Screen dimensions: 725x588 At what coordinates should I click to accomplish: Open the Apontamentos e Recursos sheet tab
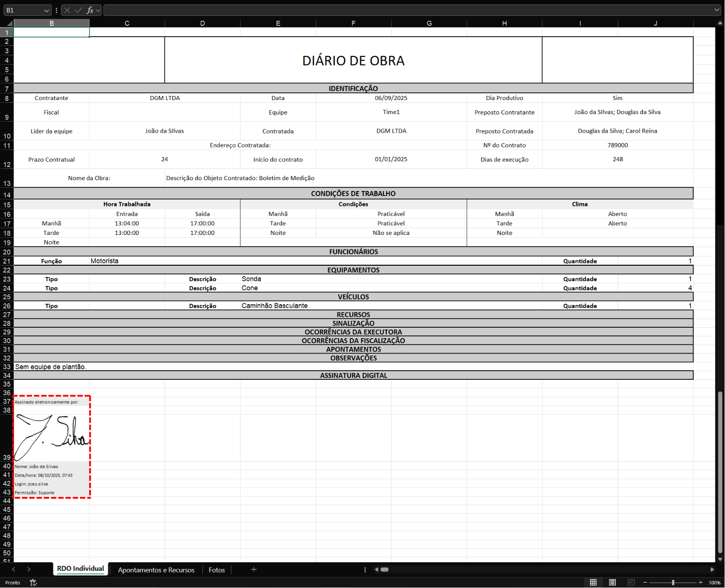[156, 570]
